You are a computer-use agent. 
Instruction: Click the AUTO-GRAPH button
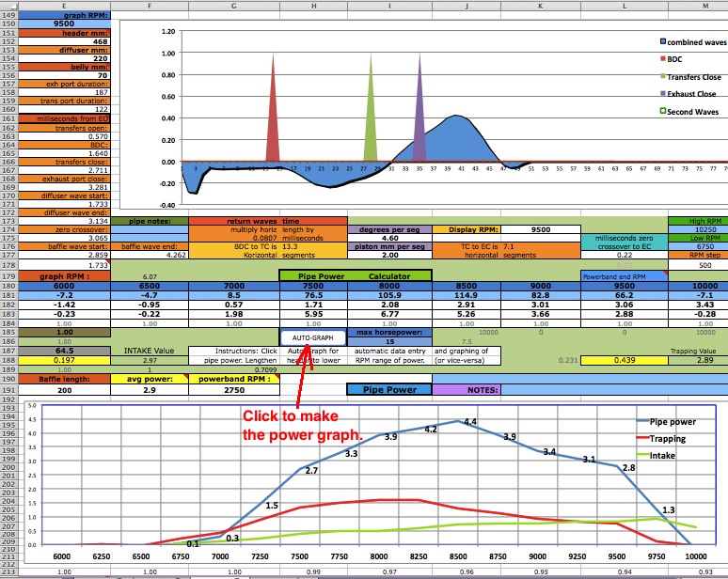pos(313,337)
